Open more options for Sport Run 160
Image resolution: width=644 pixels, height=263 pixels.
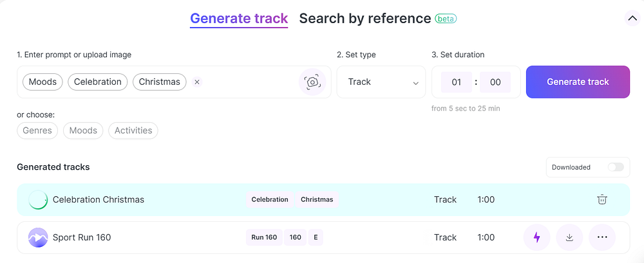(x=602, y=237)
